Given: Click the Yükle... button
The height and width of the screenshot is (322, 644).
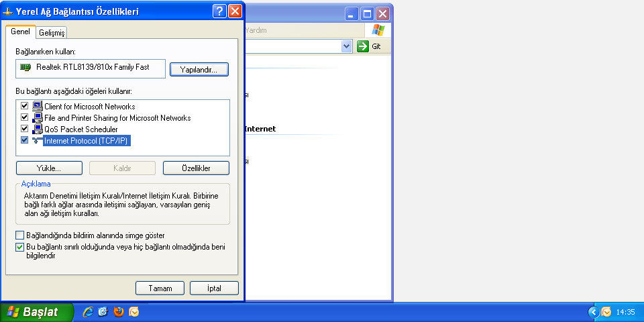Looking at the screenshot, I should tap(49, 168).
